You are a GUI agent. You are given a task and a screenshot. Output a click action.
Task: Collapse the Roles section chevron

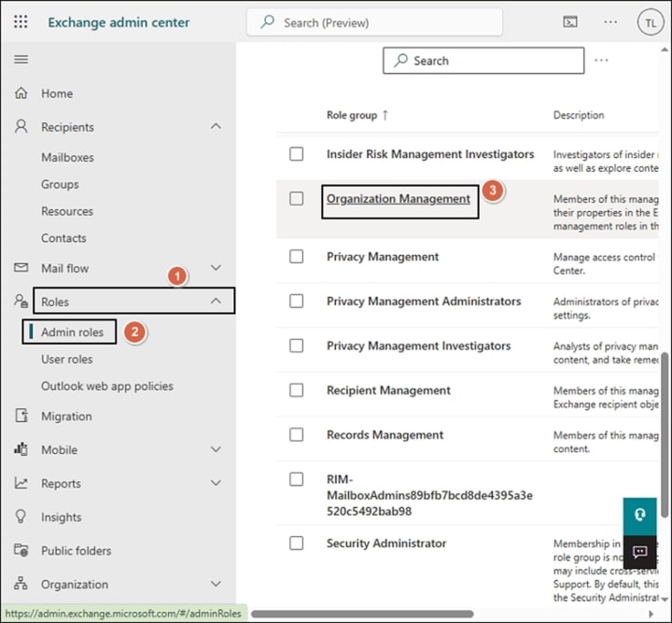[x=216, y=301]
